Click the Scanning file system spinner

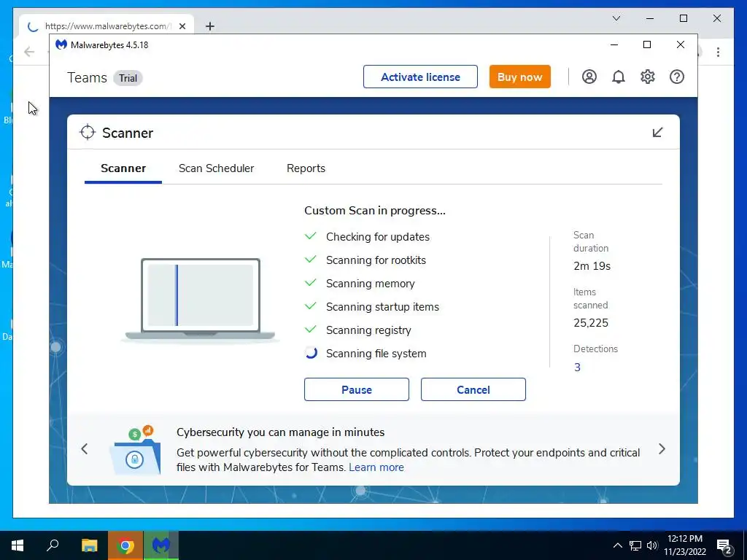311,353
